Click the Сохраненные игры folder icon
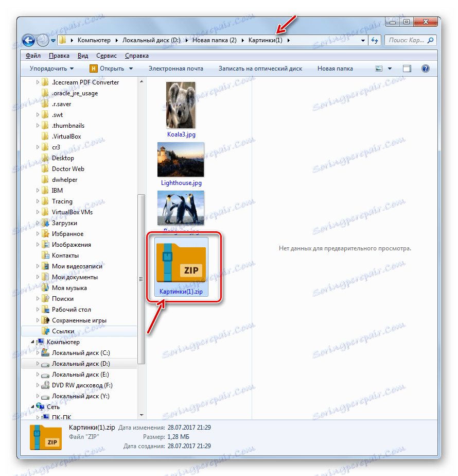 (45, 320)
